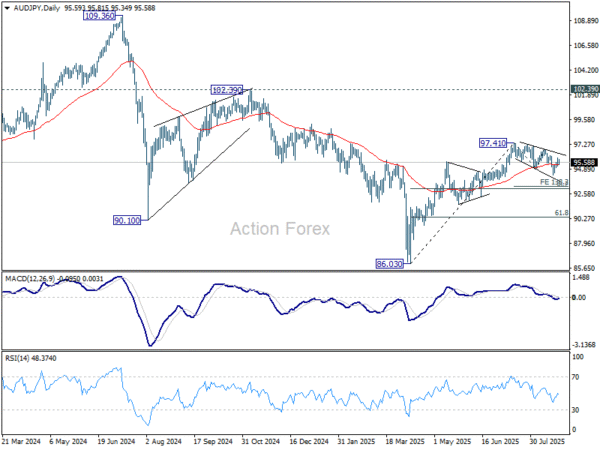This screenshot has width=600, height=450.
Task: Click the 102.390 label on the chart
Action: tap(227, 90)
